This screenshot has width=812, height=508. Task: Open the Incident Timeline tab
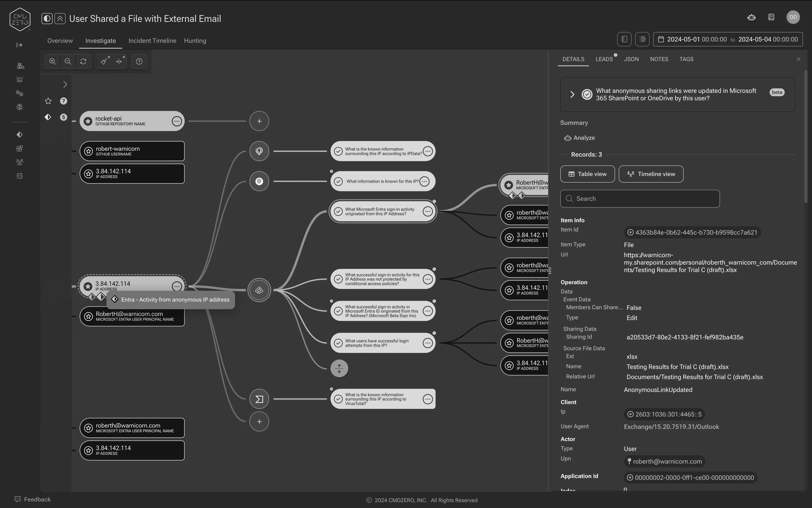[x=152, y=41]
